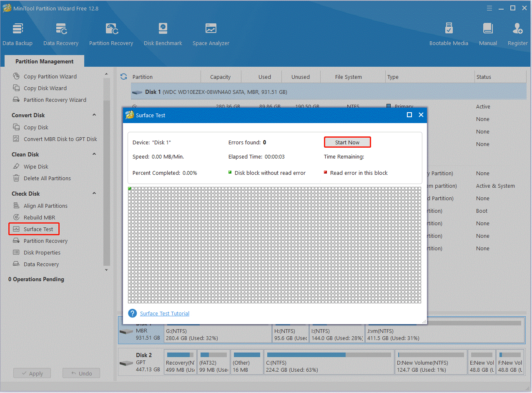Screen dimensions: 532x393
Task: Open the Data Backup feature
Action: pos(18,33)
